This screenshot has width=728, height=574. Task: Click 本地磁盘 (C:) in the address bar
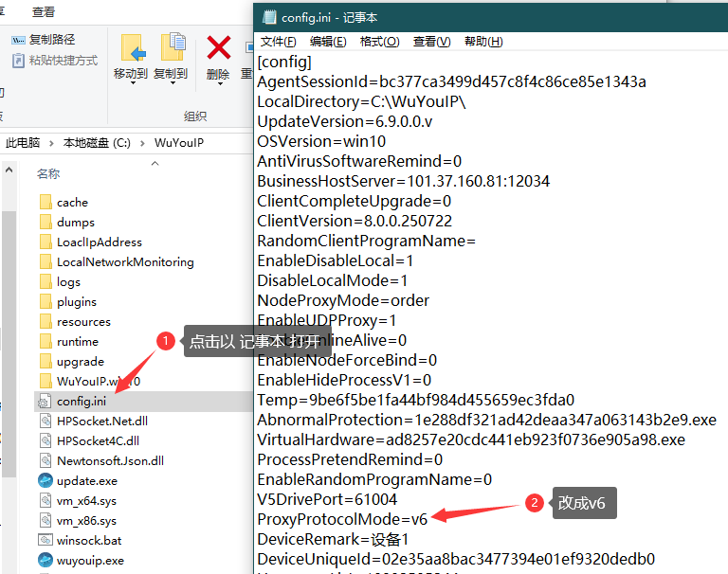point(97,143)
